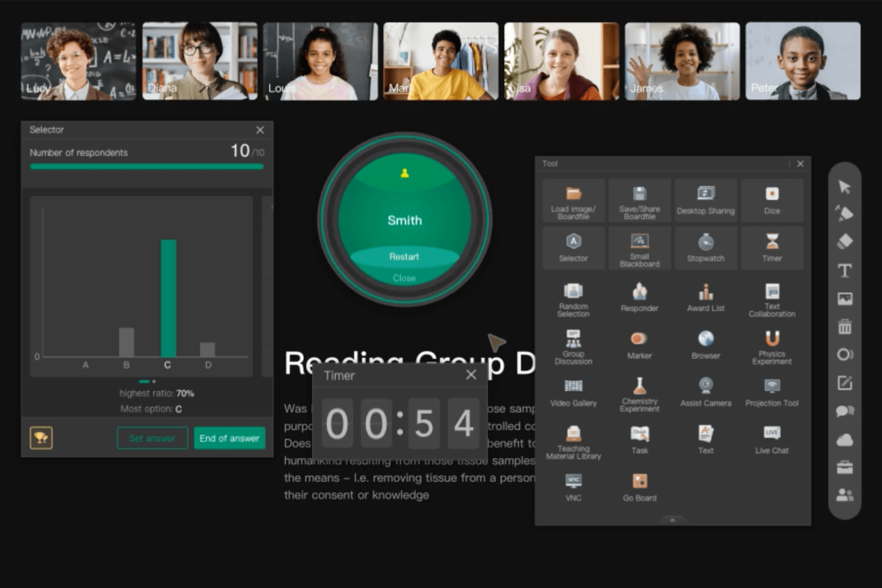Screen dimensions: 882x588
Task: Open the Go Board tool
Action: tap(639, 487)
